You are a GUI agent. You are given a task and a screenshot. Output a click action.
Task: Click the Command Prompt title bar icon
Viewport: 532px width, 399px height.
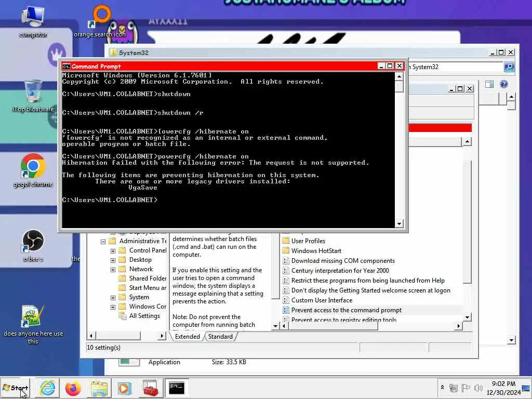click(x=66, y=66)
